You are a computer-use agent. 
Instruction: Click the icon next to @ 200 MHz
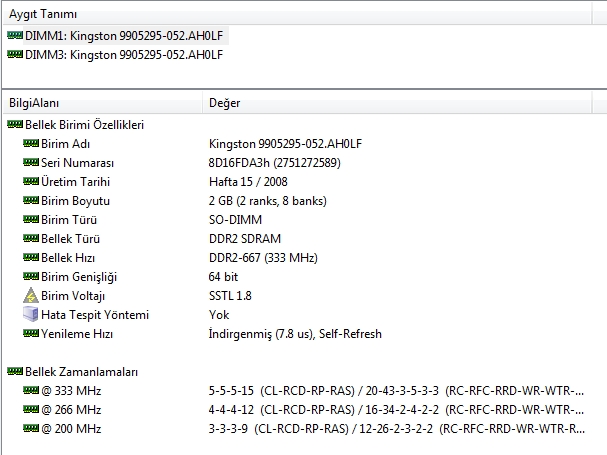pyautogui.click(x=31, y=428)
